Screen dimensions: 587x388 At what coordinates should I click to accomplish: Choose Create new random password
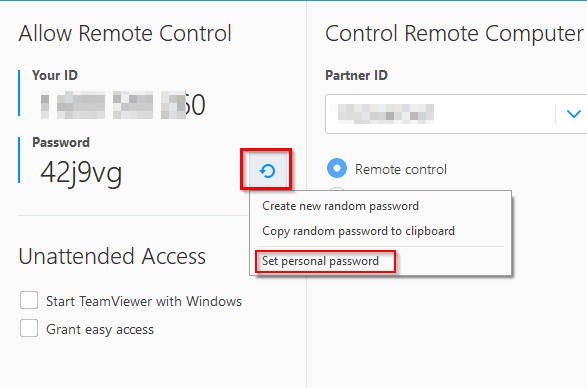point(340,206)
